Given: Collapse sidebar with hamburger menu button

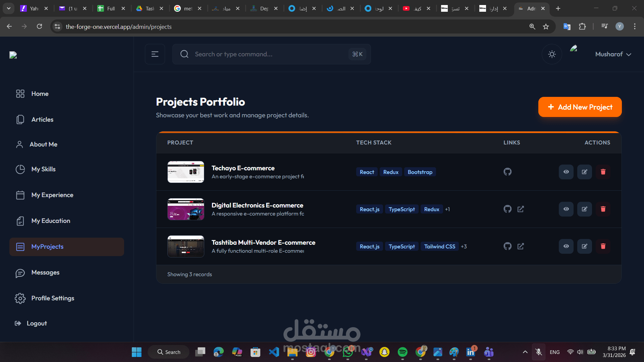Looking at the screenshot, I should coord(155,54).
